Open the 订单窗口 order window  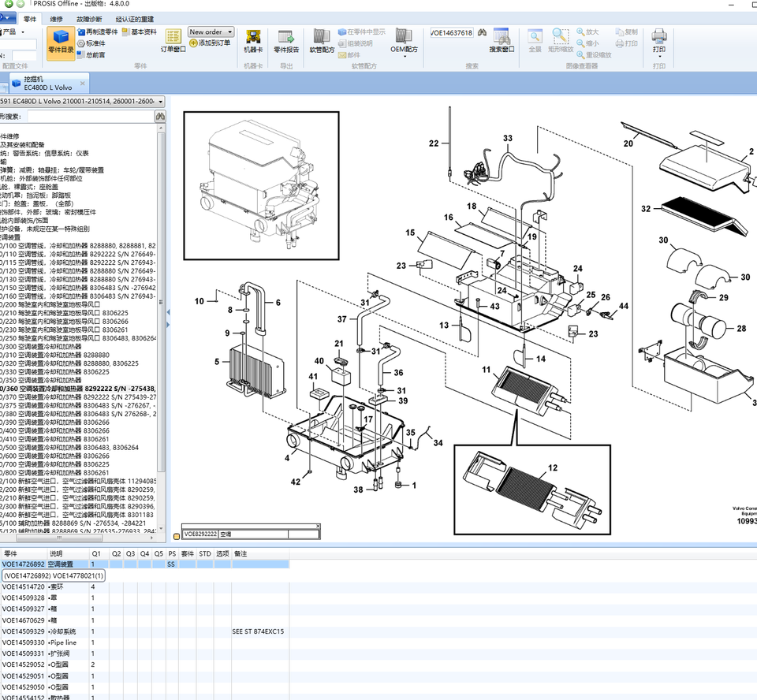(173, 41)
